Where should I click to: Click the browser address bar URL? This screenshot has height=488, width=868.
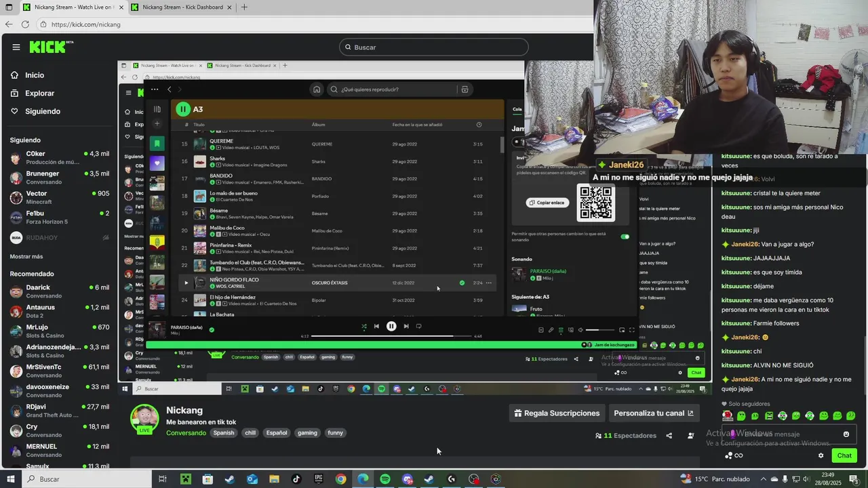(85, 24)
